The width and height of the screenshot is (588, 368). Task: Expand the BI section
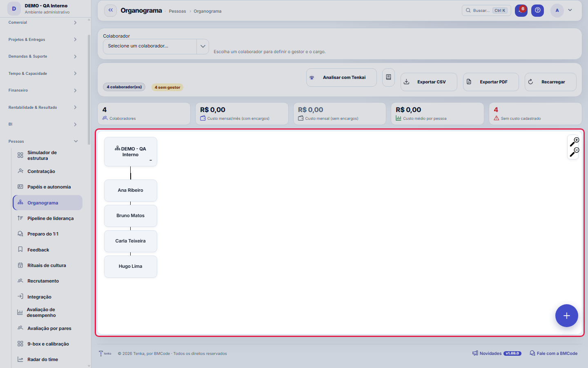(x=42, y=124)
